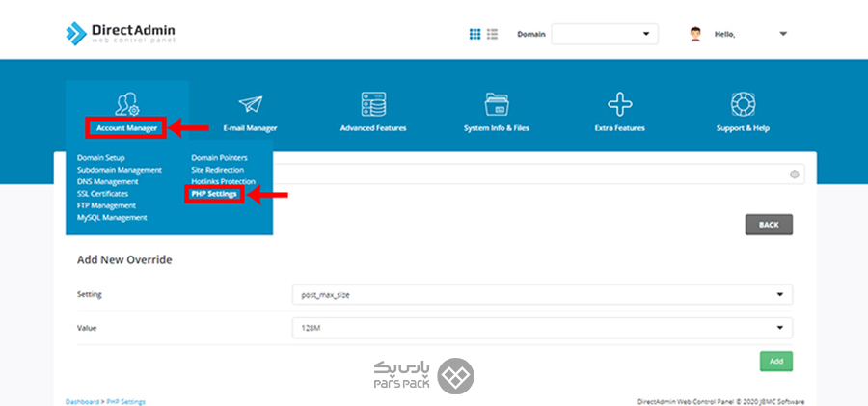This screenshot has height=406, width=868.
Task: Switch to grid view icon
Action: click(x=475, y=34)
